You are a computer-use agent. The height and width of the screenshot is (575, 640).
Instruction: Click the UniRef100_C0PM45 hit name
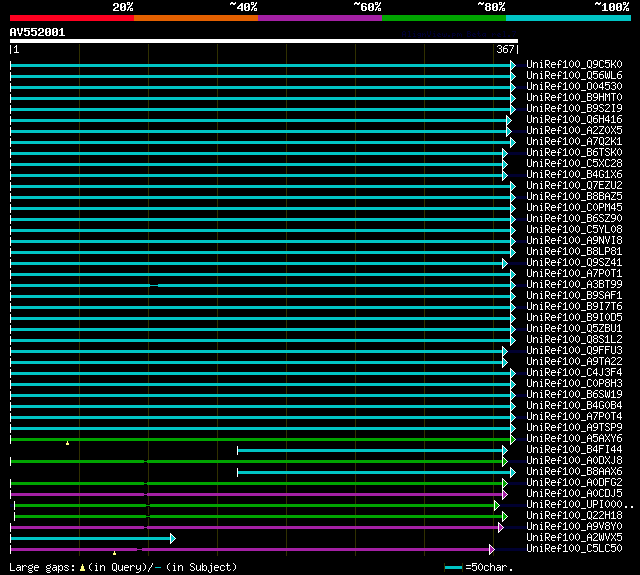(x=574, y=208)
